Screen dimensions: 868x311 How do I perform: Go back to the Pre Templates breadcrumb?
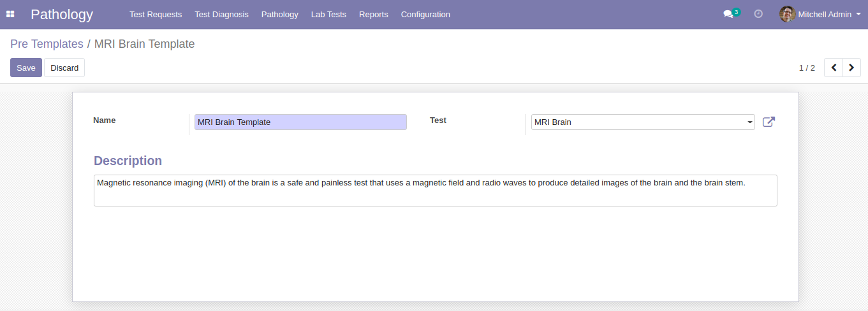(47, 44)
